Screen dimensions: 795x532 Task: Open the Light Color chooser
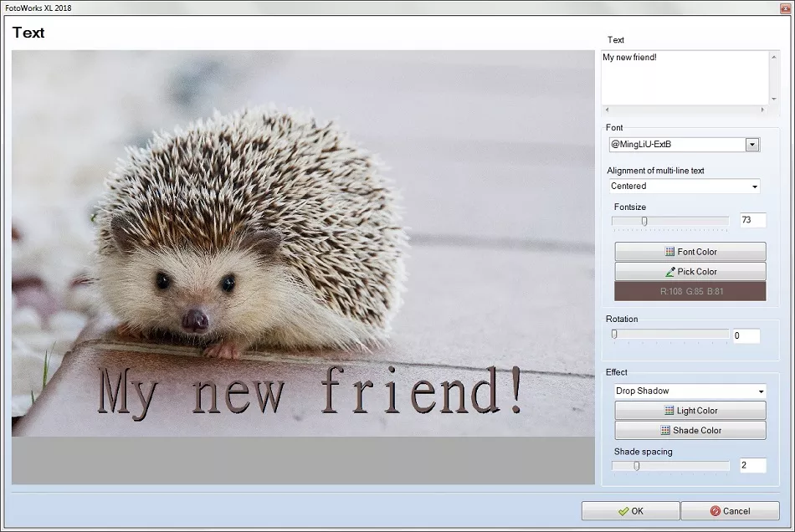tap(690, 411)
